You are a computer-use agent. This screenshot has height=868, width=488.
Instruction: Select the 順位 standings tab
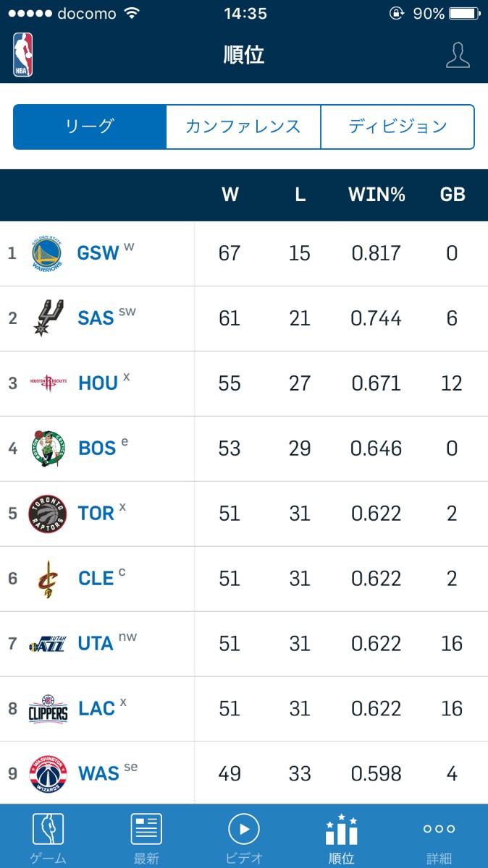(341, 836)
